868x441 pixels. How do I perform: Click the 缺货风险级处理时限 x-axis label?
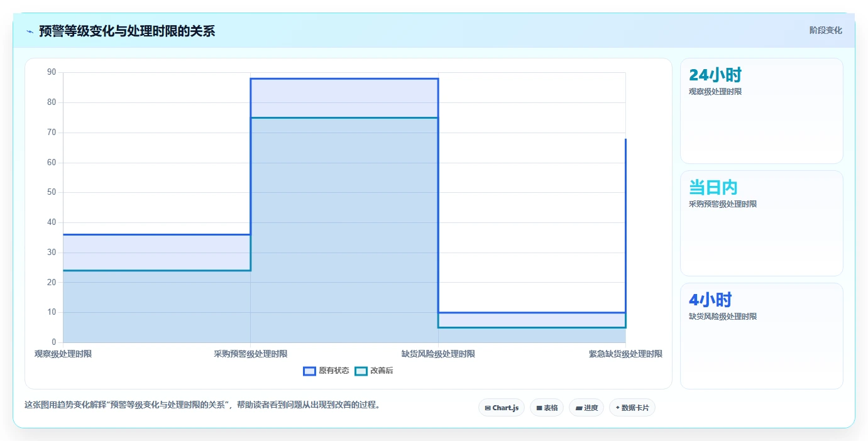[438, 354]
